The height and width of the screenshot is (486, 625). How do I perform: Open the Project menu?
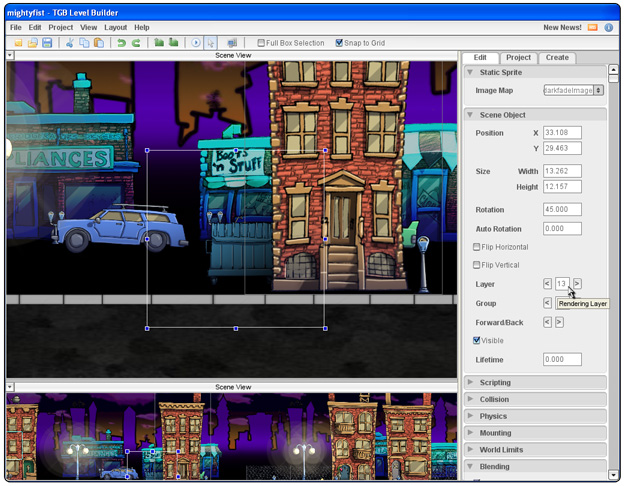click(61, 28)
